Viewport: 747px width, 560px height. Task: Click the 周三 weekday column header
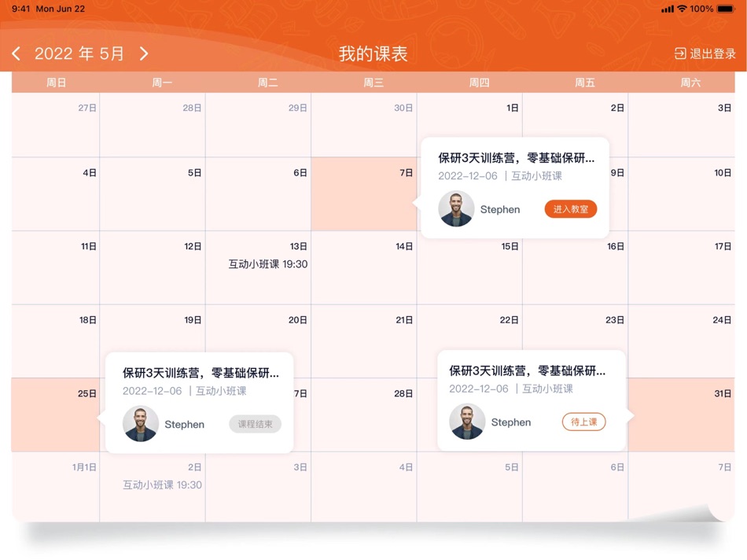click(373, 81)
